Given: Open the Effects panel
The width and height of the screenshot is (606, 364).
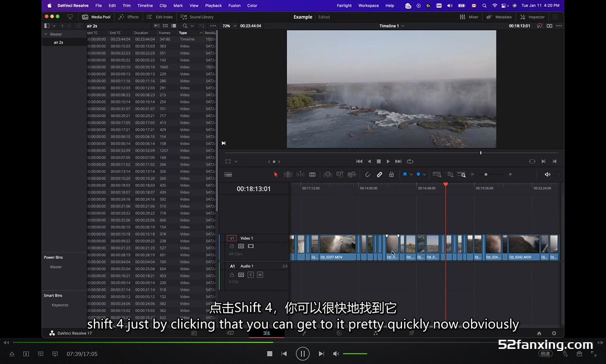Looking at the screenshot, I should click(x=129, y=17).
